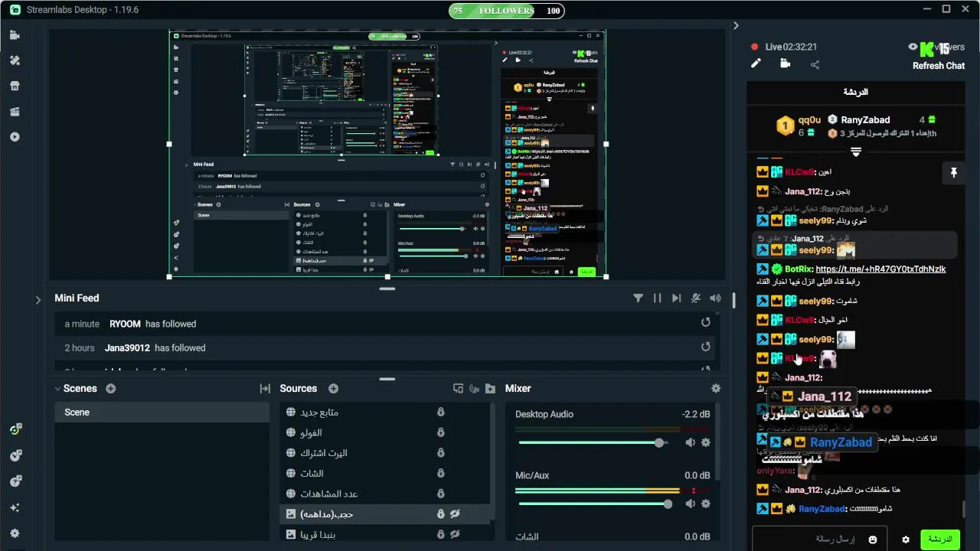The width and height of the screenshot is (980, 551).
Task: Click the add folder icon in Sources
Action: 490,389
